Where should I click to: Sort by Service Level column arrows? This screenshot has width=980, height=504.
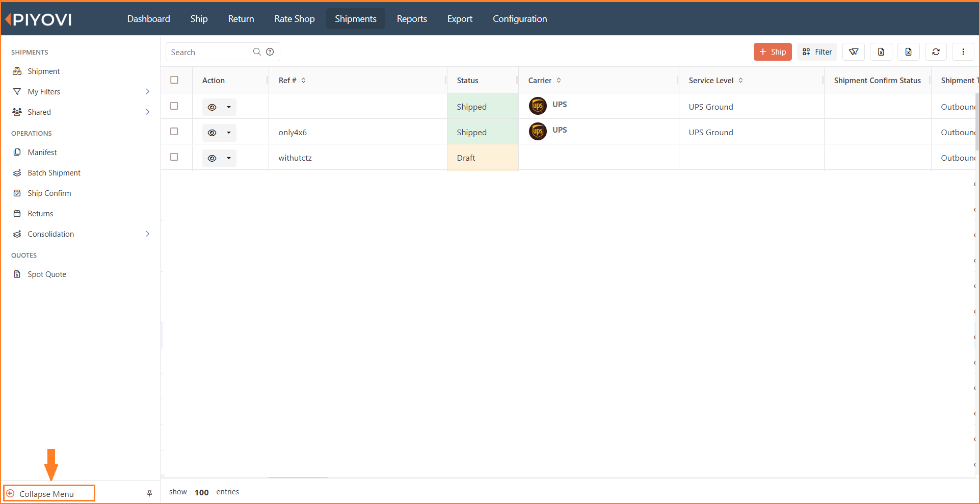coord(740,81)
